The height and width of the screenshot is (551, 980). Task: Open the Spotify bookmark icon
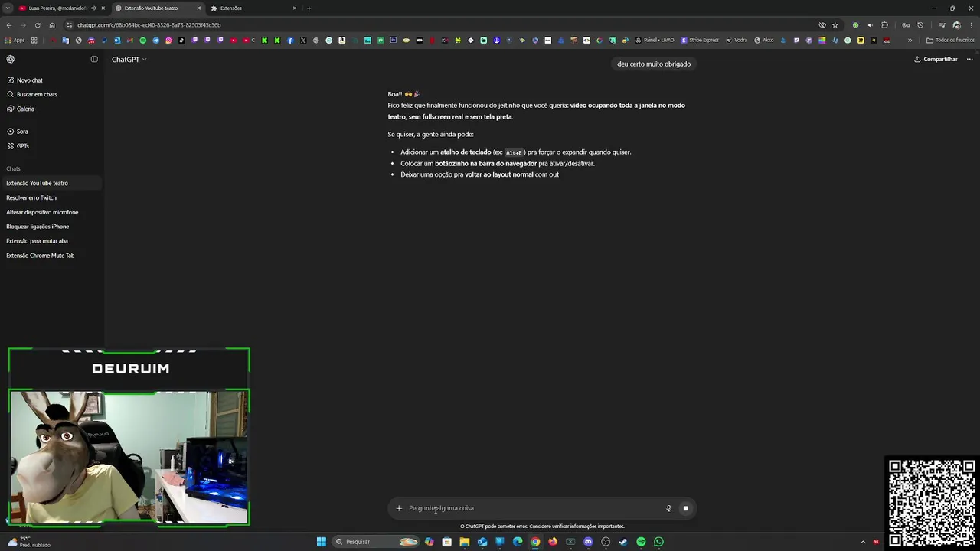click(142, 40)
